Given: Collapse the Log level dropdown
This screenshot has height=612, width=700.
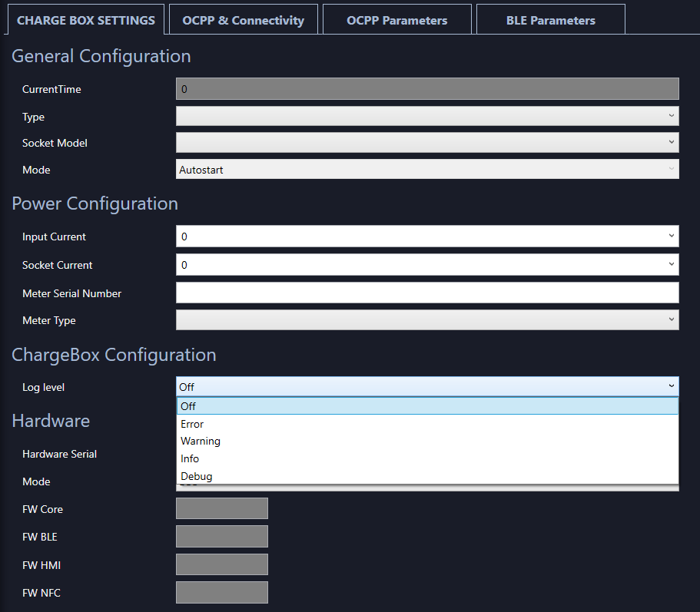Looking at the screenshot, I should tap(427, 386).
